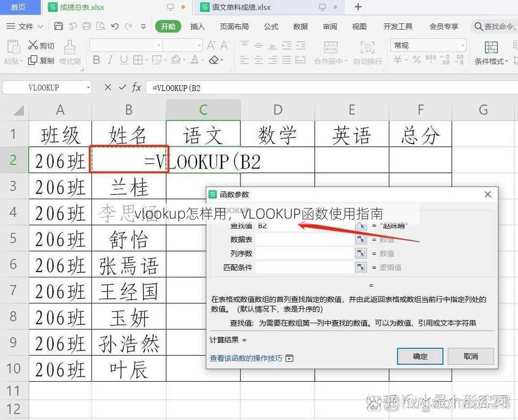Click the Cut (剪切) scissors icon
The image size is (518, 420).
[x=33, y=45]
